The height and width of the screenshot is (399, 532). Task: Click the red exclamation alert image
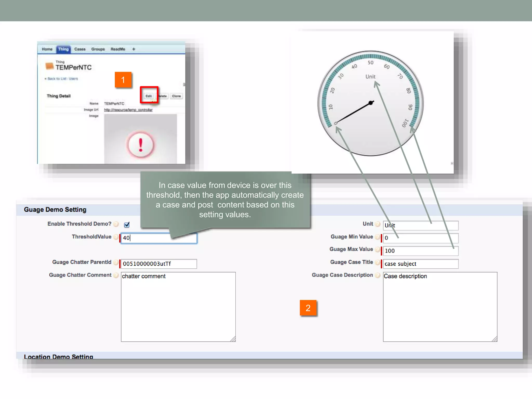click(x=141, y=145)
